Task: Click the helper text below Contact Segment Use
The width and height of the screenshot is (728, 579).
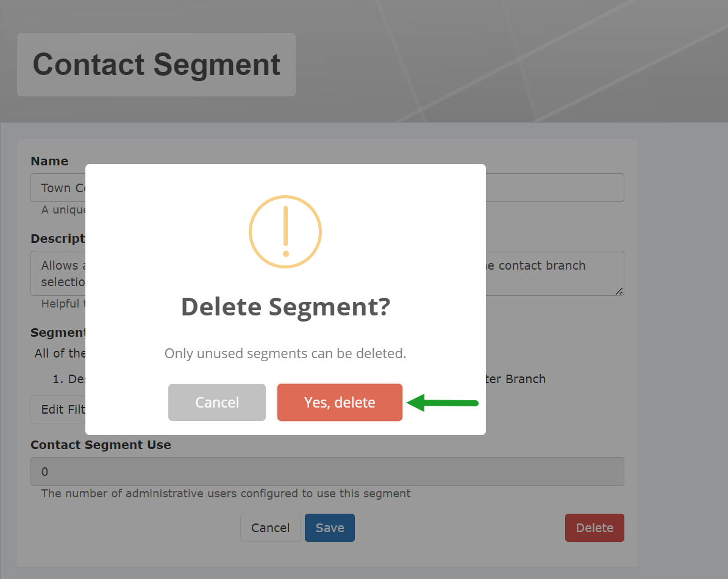Action: tap(225, 493)
